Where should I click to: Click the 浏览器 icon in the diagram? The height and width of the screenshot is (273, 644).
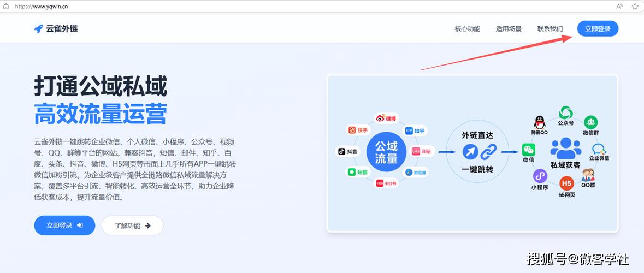click(409, 173)
